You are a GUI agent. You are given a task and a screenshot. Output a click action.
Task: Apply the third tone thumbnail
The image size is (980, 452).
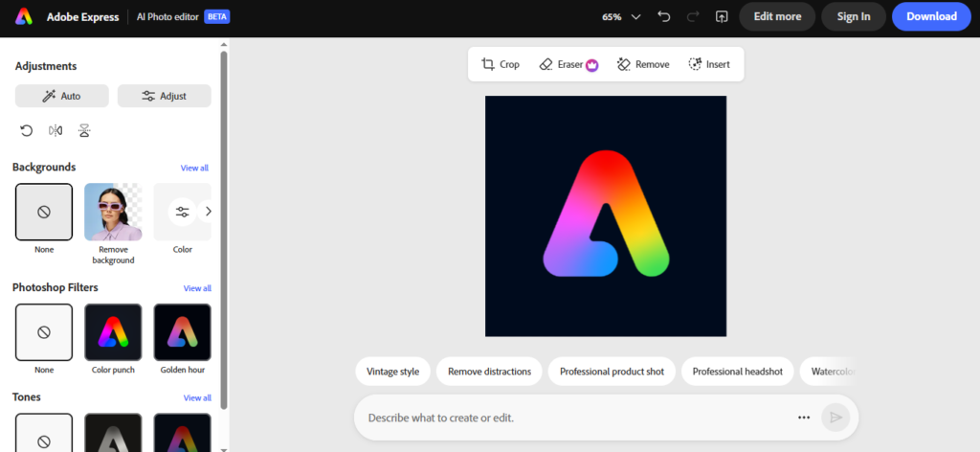coord(183,433)
